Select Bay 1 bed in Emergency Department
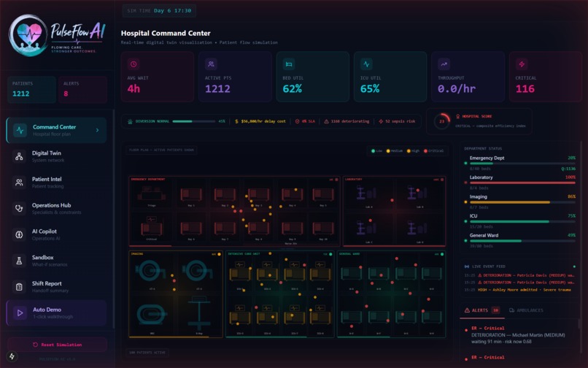 tap(191, 194)
